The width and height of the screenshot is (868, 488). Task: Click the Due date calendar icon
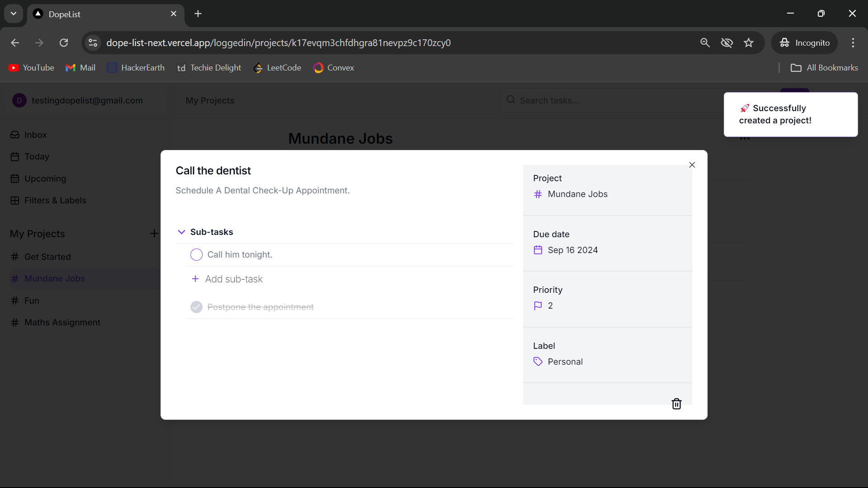tap(538, 250)
